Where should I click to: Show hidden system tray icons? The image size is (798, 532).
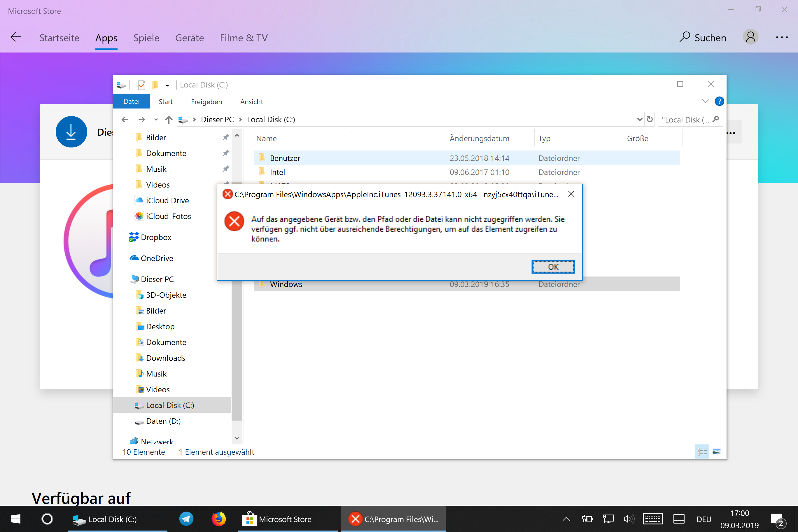(x=566, y=519)
